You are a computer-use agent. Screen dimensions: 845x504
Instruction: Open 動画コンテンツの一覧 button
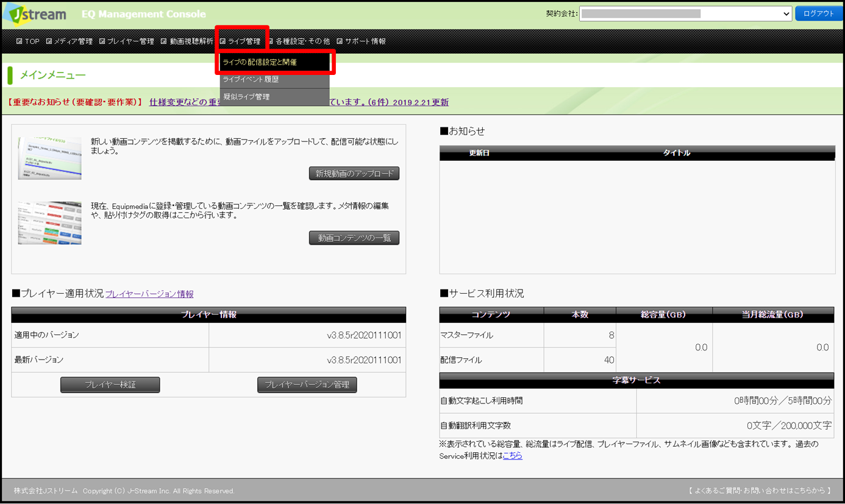(354, 238)
